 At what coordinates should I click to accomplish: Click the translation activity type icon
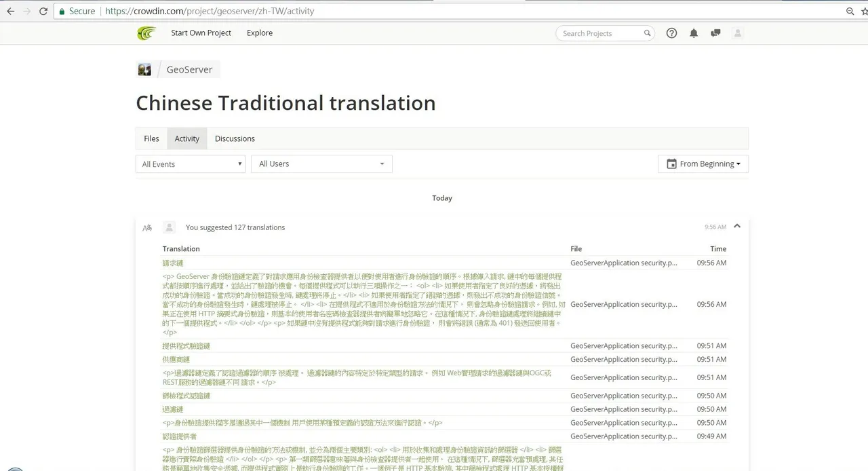[x=147, y=227]
